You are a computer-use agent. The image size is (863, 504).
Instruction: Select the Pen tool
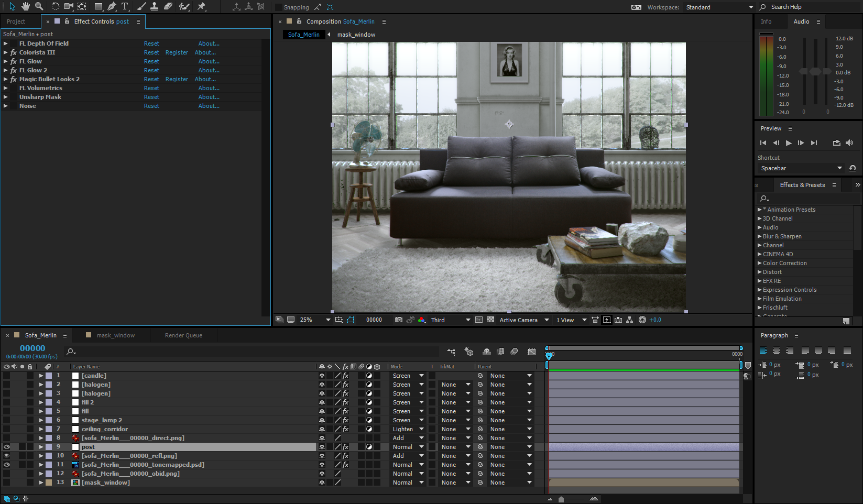[112, 6]
